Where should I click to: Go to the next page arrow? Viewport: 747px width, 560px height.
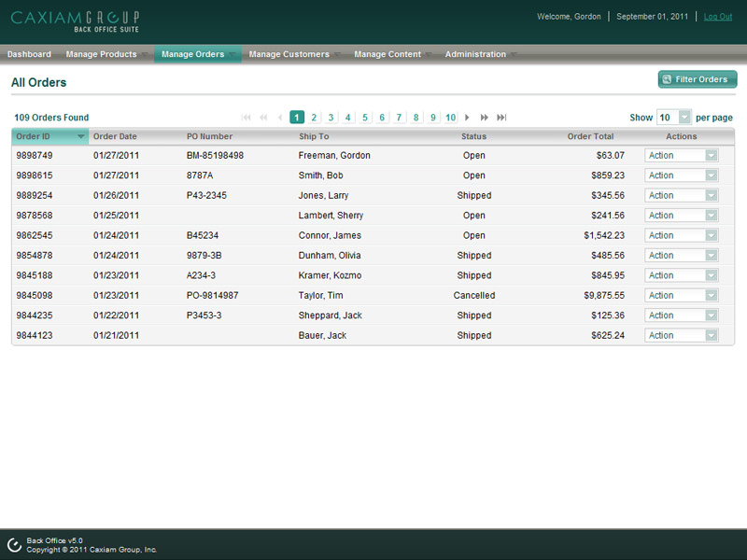point(467,118)
